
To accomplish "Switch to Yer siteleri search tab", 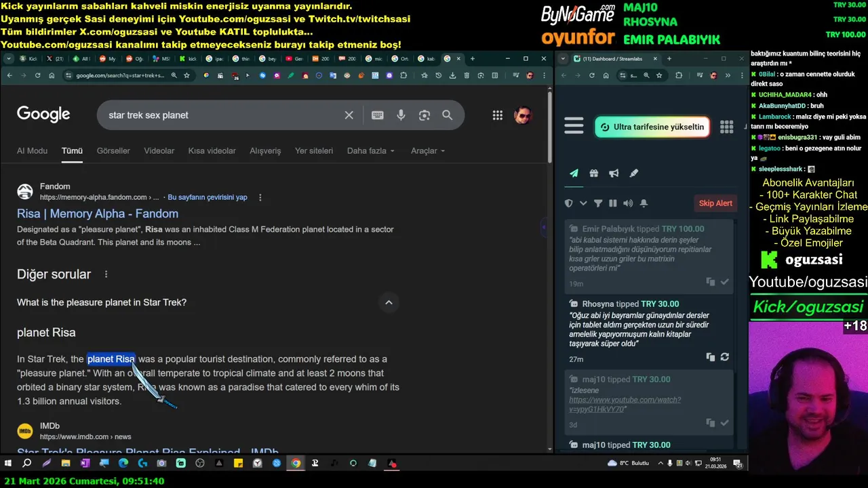I will click(314, 150).
